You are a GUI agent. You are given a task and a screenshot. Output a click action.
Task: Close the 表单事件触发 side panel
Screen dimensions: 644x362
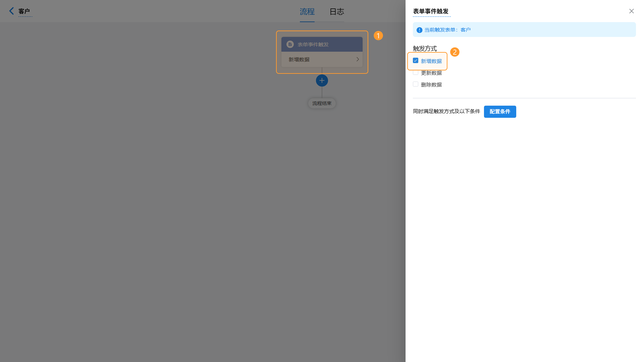click(631, 11)
